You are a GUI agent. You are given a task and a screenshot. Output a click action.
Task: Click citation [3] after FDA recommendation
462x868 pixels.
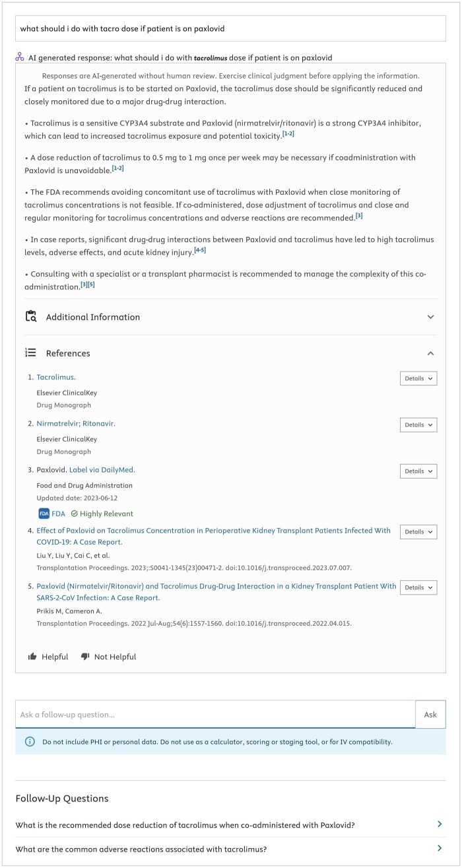[359, 216]
